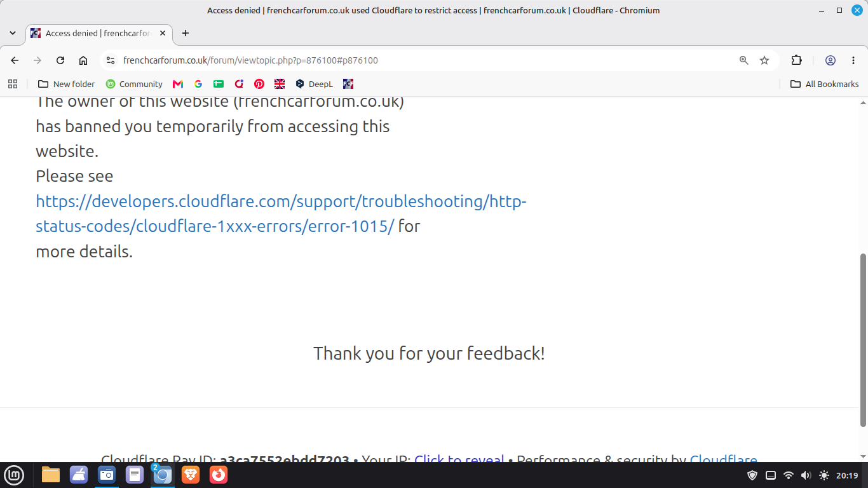Image resolution: width=868 pixels, height=488 pixels.
Task: Open the text editor from the taskbar
Action: point(135,475)
